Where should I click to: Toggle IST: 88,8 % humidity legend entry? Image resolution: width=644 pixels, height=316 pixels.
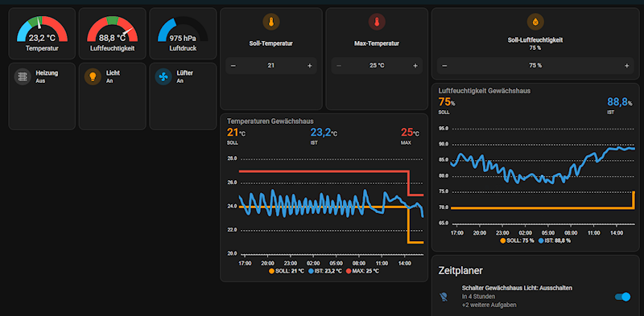click(x=554, y=240)
